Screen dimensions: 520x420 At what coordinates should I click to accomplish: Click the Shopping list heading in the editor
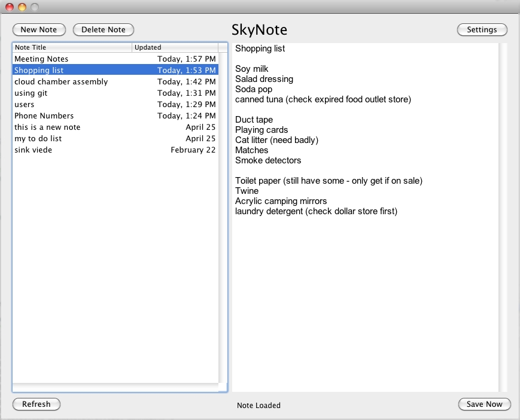pyautogui.click(x=260, y=48)
